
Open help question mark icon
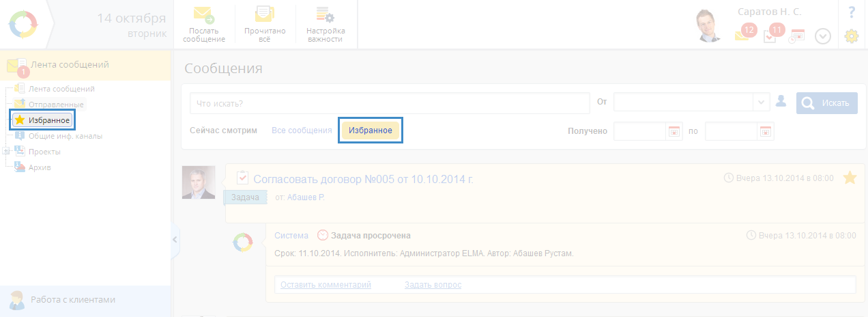(x=852, y=12)
